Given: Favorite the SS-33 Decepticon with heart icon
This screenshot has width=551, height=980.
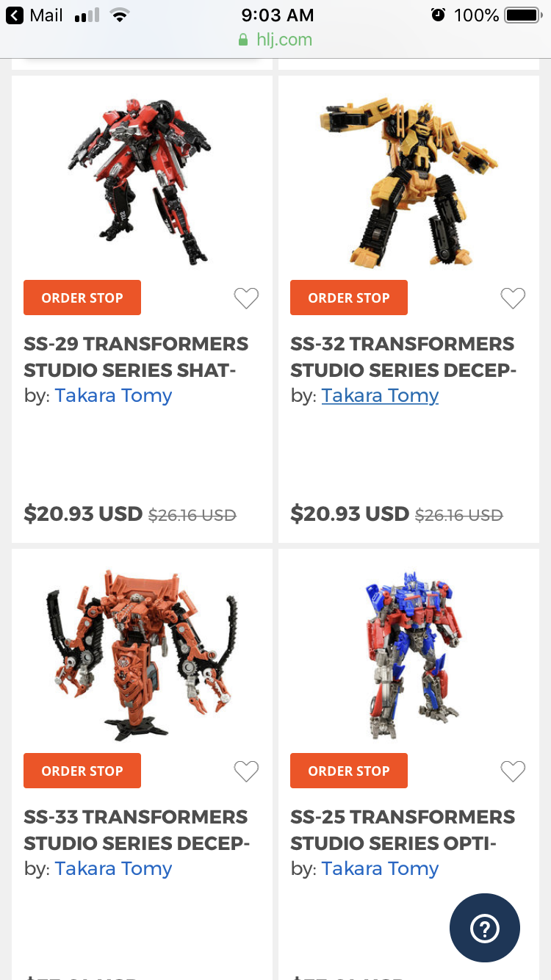Looking at the screenshot, I should click(x=246, y=771).
